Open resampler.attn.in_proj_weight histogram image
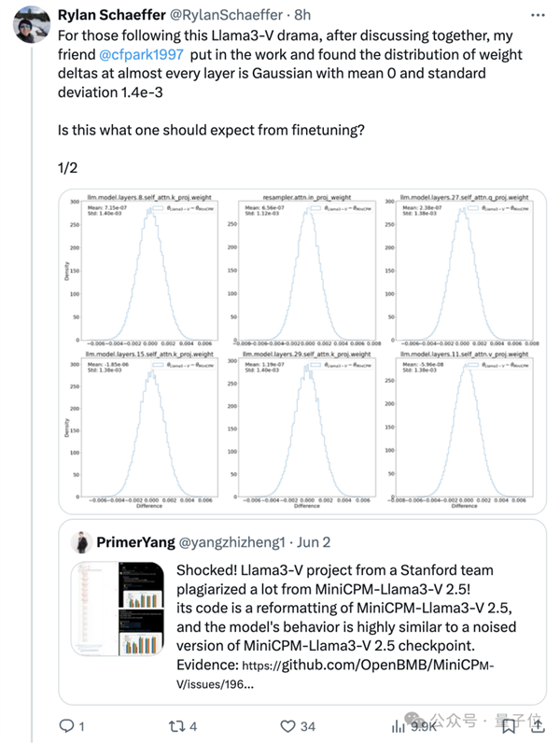Image resolution: width=560 pixels, height=743 pixels. [306, 270]
